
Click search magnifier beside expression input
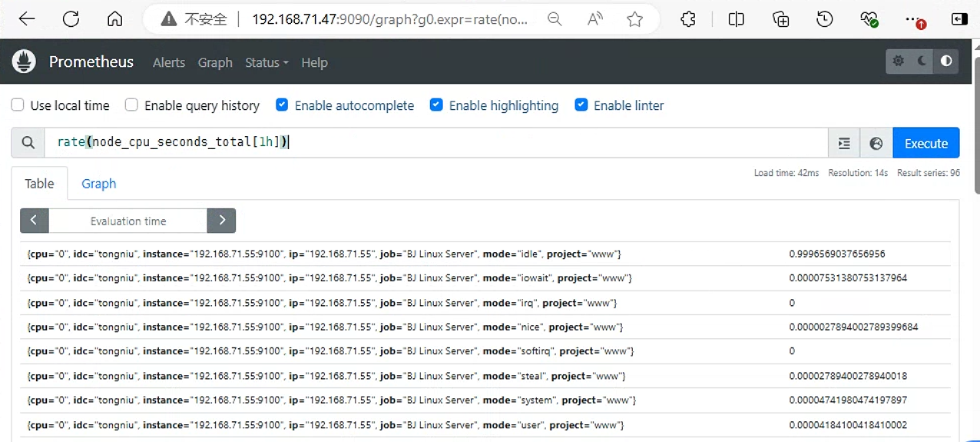click(x=28, y=143)
